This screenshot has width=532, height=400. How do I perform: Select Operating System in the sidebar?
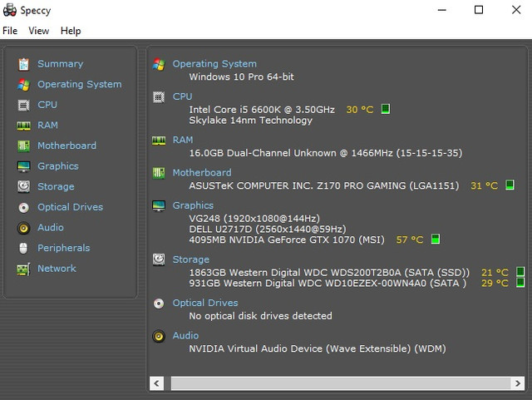pyautogui.click(x=80, y=84)
